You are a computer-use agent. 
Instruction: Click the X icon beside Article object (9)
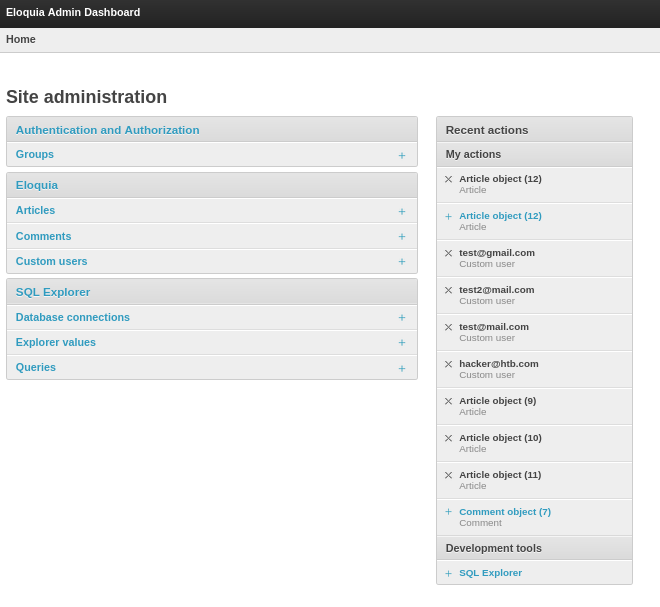click(x=448, y=401)
